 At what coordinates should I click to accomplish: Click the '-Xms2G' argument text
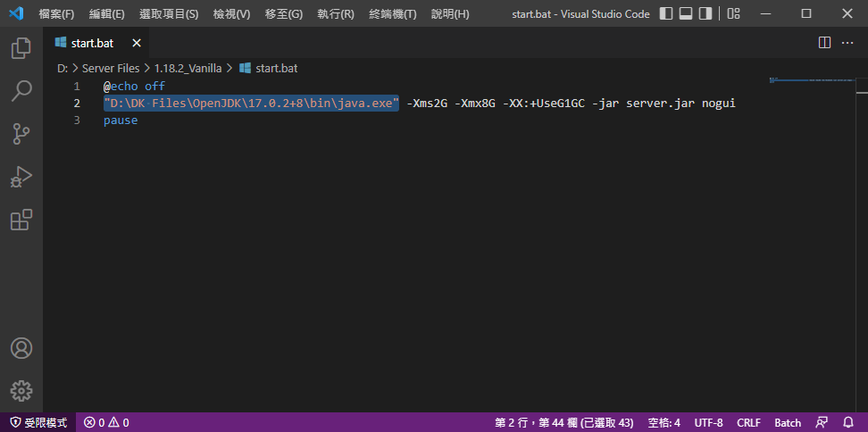point(427,104)
